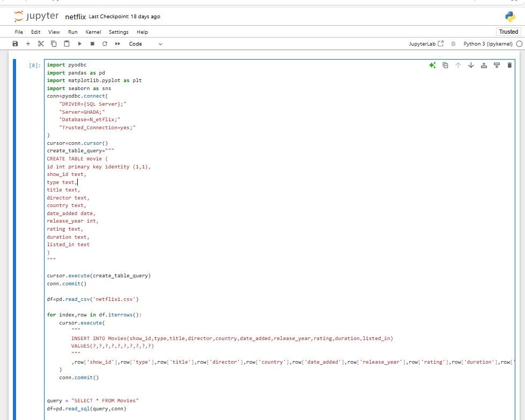Screen dimensions: 525x420
Task: Click the show_id text column definition line
Action: click(66, 174)
